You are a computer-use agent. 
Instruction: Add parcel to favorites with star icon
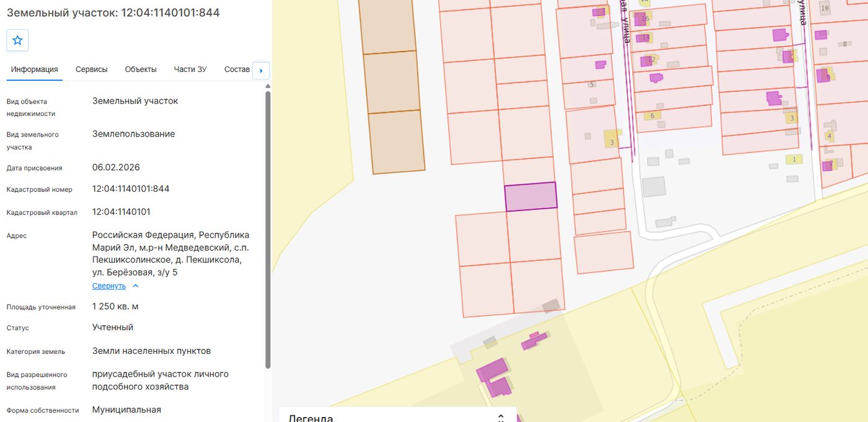click(17, 40)
